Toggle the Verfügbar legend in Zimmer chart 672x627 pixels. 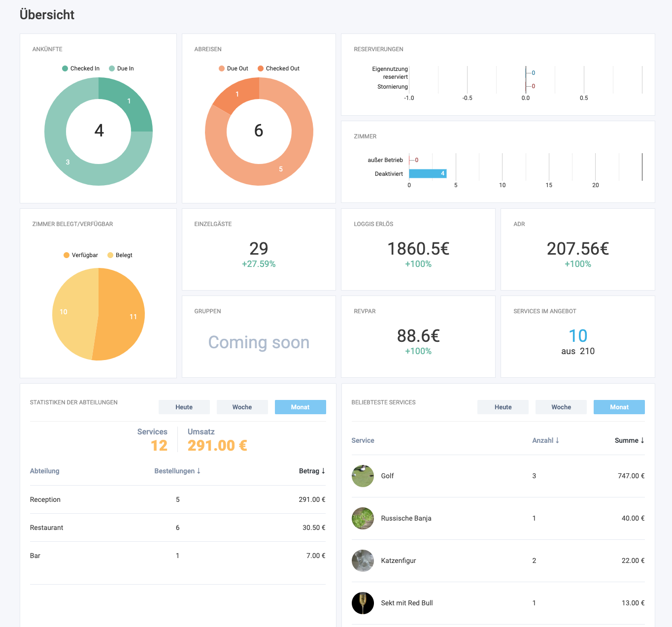(81, 255)
